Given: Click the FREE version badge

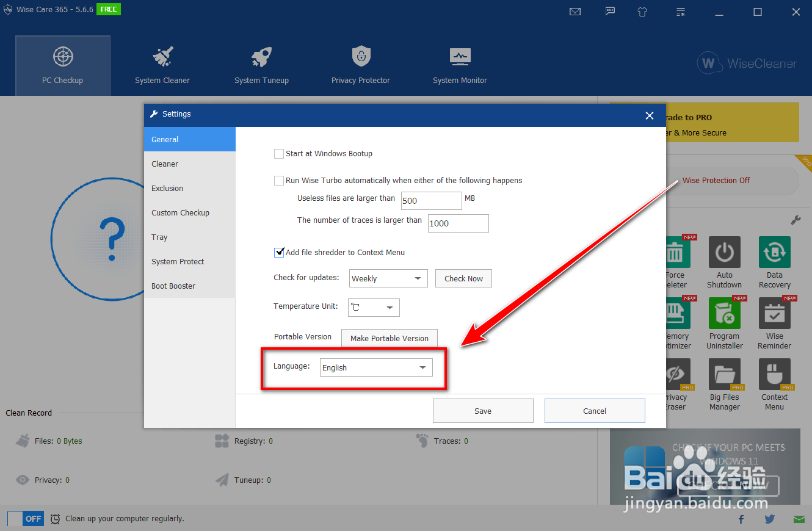Looking at the screenshot, I should (x=108, y=9).
